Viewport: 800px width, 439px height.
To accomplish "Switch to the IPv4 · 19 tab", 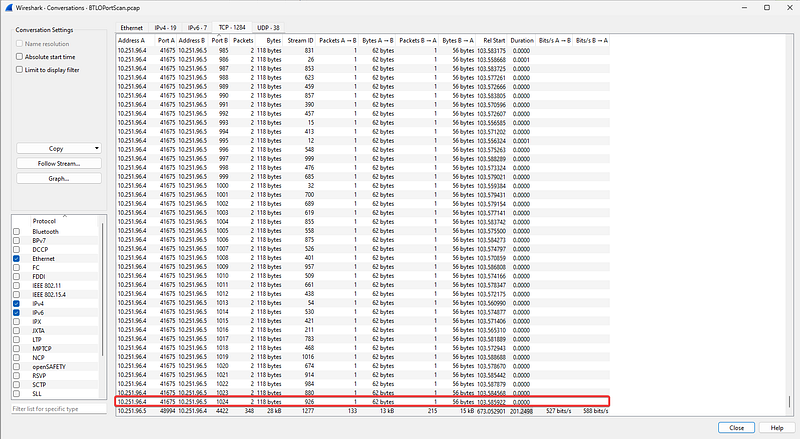I will coord(165,28).
